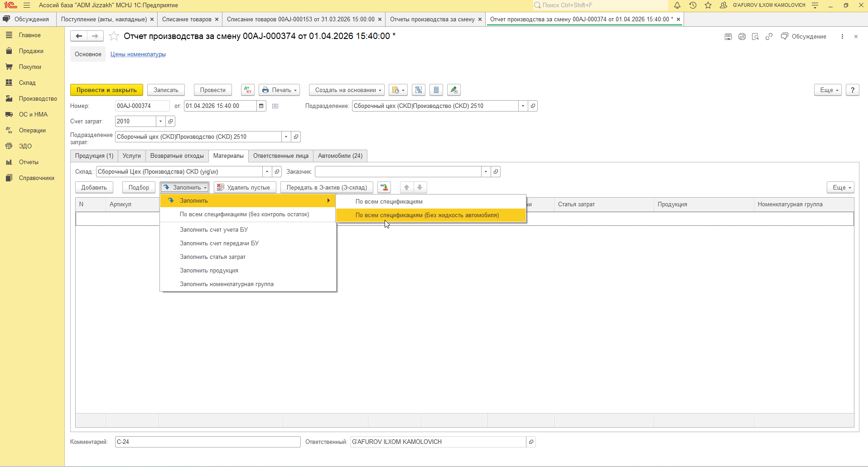The width and height of the screenshot is (868, 467).
Task: Expand the Счет затрат dropdown arrow
Action: coord(160,122)
